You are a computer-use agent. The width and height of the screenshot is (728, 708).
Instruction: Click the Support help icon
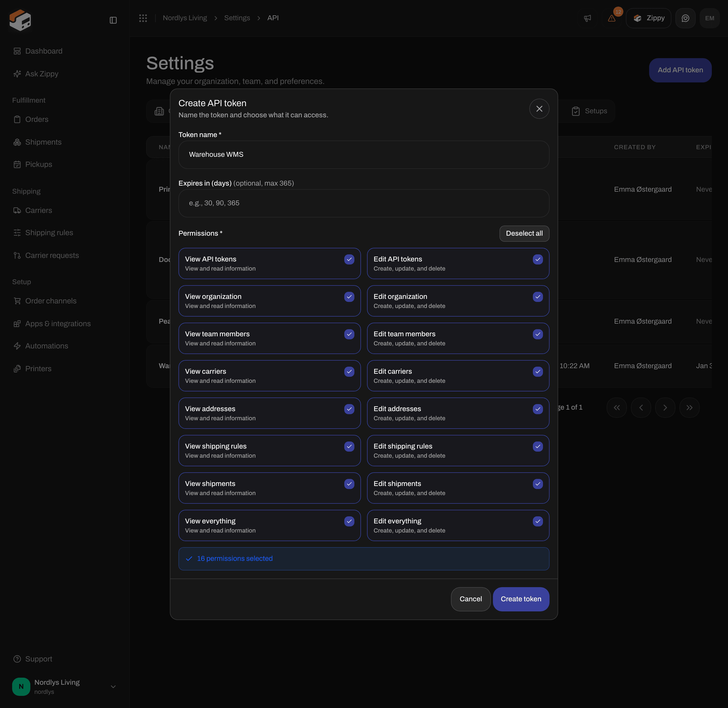click(x=17, y=659)
